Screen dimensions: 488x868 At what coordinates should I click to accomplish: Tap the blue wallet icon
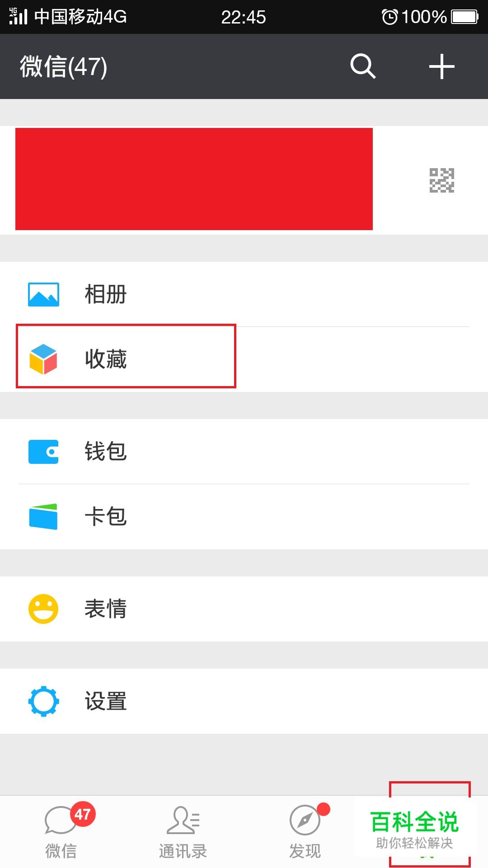click(43, 452)
